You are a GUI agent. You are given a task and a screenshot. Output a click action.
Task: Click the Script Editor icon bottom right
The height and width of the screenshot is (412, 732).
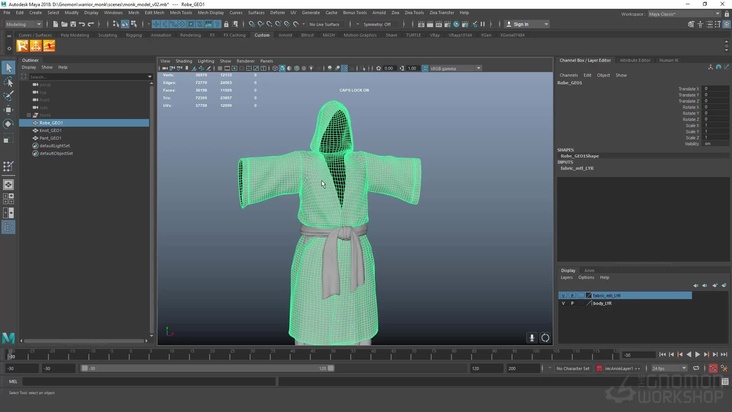725,382
